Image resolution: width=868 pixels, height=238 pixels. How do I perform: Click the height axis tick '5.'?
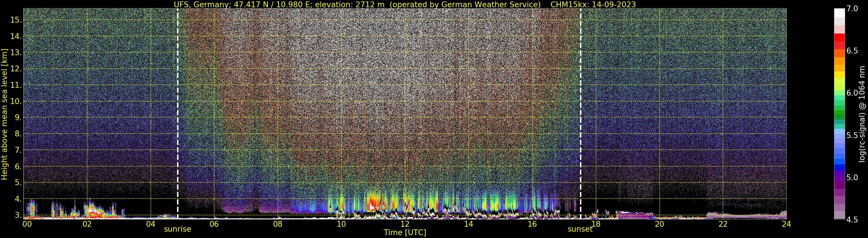[18, 183]
